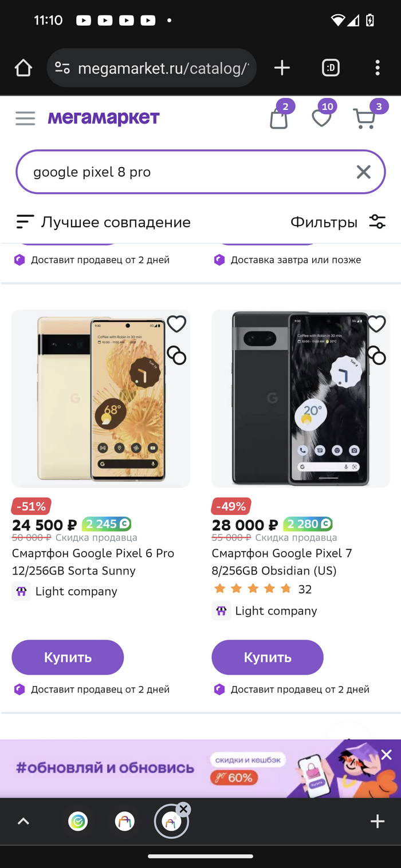This screenshot has height=868, width=401.
Task: Add Pixel 7 Obsidian to favorites
Action: (376, 324)
